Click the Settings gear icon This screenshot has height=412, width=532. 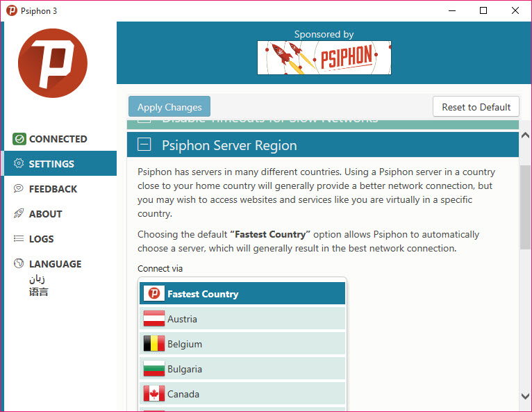click(x=19, y=163)
